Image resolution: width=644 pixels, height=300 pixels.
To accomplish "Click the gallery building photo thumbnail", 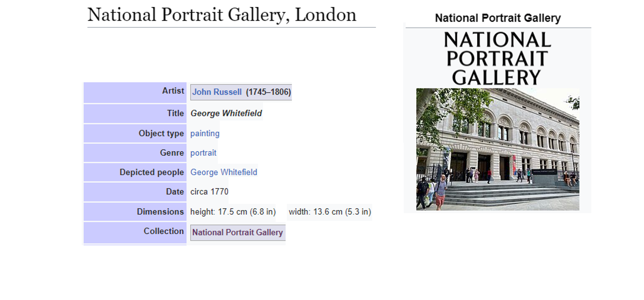I will click(497, 149).
